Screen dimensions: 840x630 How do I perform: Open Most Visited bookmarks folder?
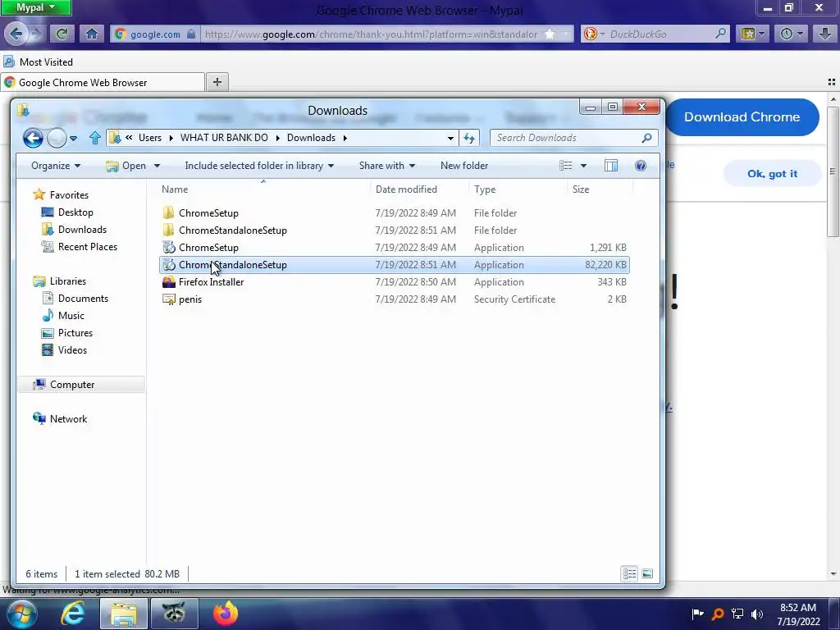click(38, 62)
